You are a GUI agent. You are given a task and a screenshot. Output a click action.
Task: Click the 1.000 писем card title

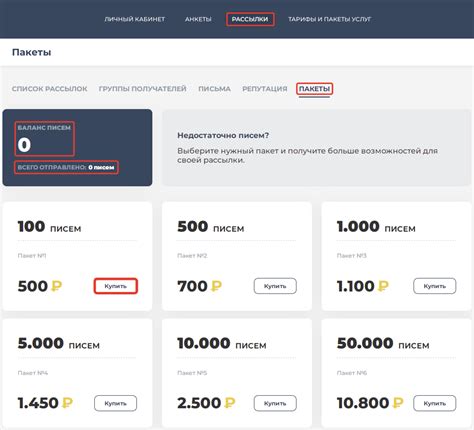coord(376,227)
